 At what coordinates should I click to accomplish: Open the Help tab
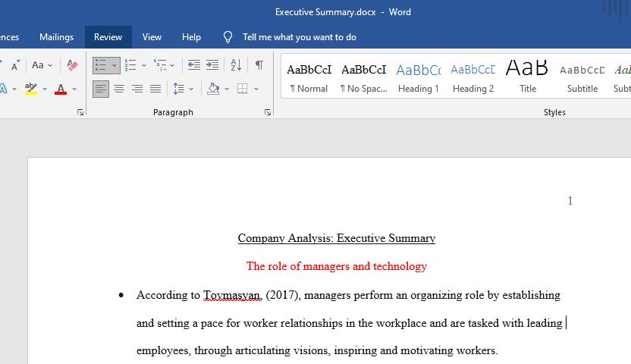click(191, 37)
